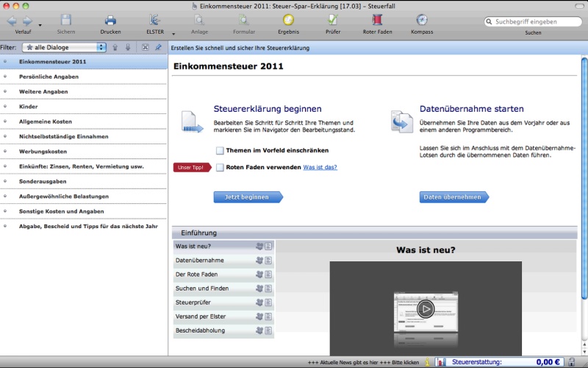
Task: Open Außergewöhnliche Belastungen entry
Action: coord(84,197)
